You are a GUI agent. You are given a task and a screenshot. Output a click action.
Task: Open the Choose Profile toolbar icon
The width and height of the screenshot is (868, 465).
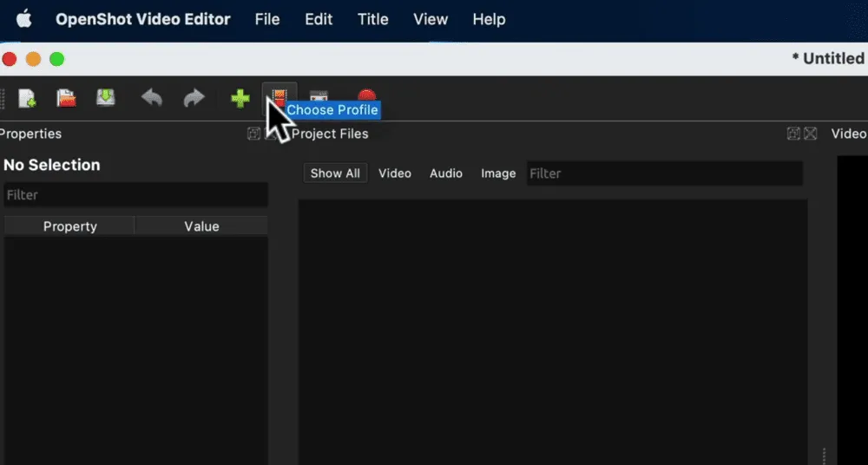pyautogui.click(x=279, y=95)
